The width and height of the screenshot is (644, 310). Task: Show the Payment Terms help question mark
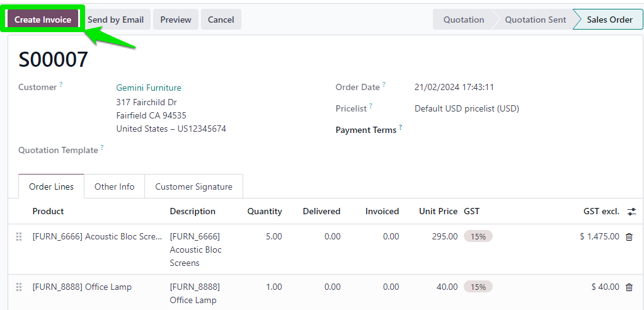pos(400,127)
